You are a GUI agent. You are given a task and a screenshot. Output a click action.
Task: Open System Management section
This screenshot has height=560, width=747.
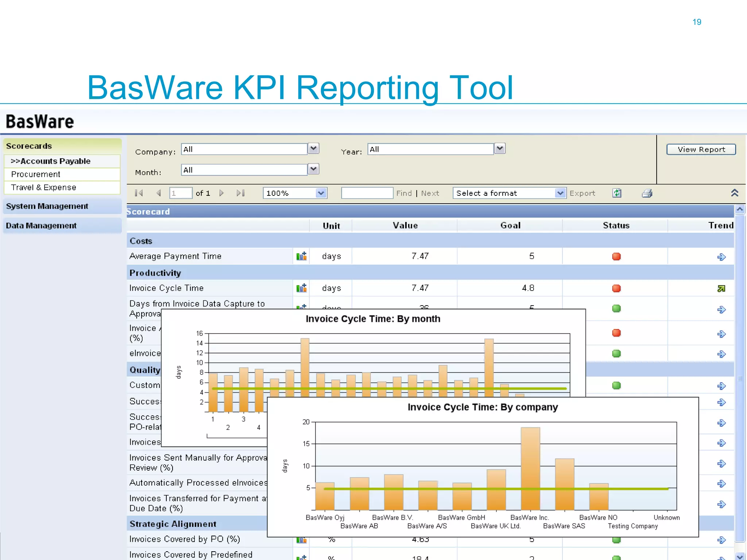point(47,206)
